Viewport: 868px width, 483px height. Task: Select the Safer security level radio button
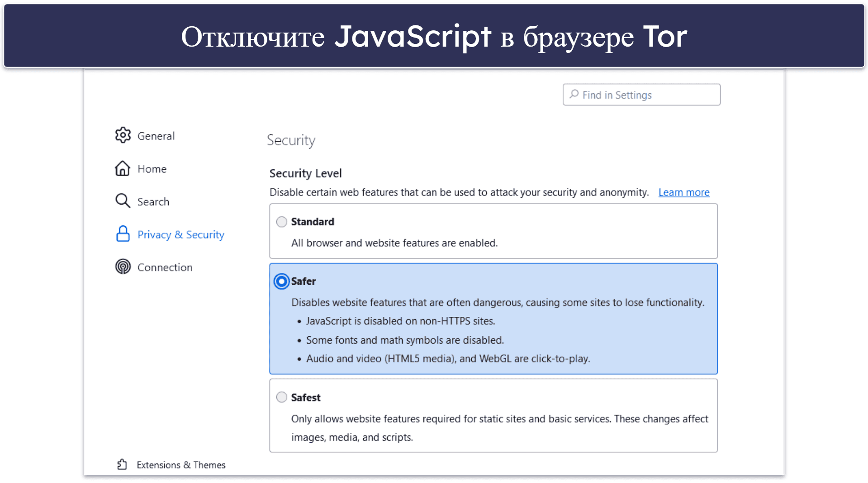pos(281,281)
